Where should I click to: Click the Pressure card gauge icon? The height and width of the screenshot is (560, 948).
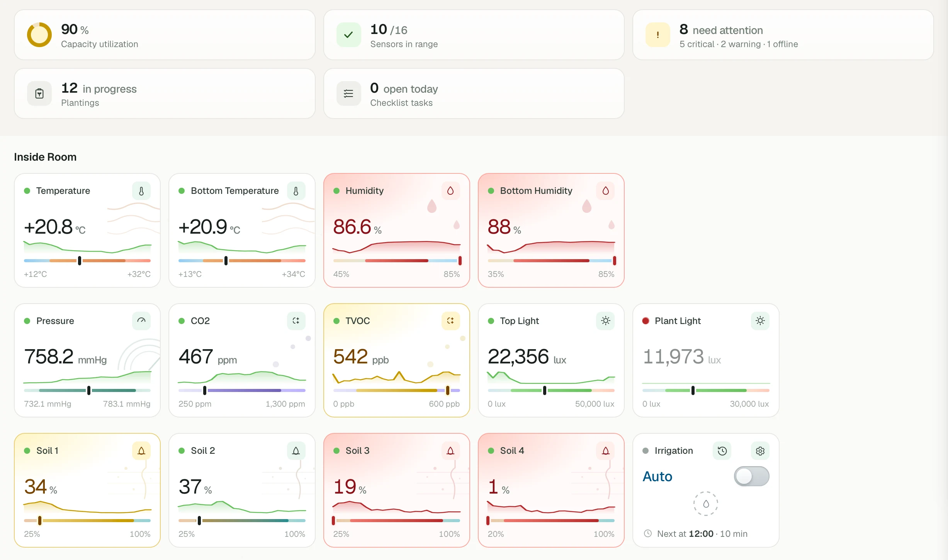tap(141, 321)
